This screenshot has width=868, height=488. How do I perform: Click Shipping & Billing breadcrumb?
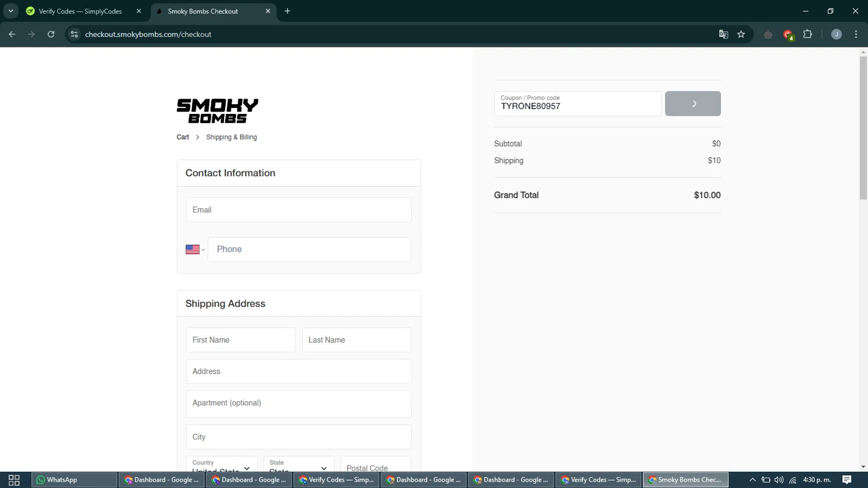click(231, 137)
